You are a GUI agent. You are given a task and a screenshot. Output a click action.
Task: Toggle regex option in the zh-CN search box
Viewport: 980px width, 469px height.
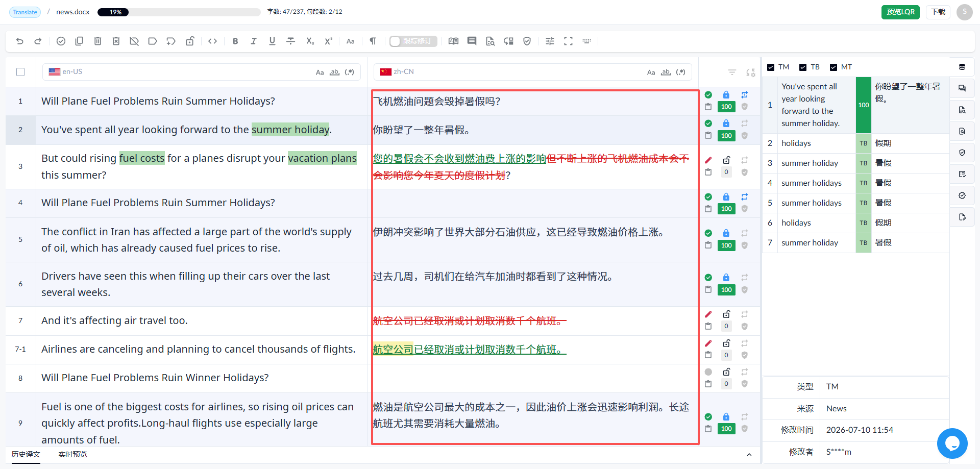(x=680, y=72)
